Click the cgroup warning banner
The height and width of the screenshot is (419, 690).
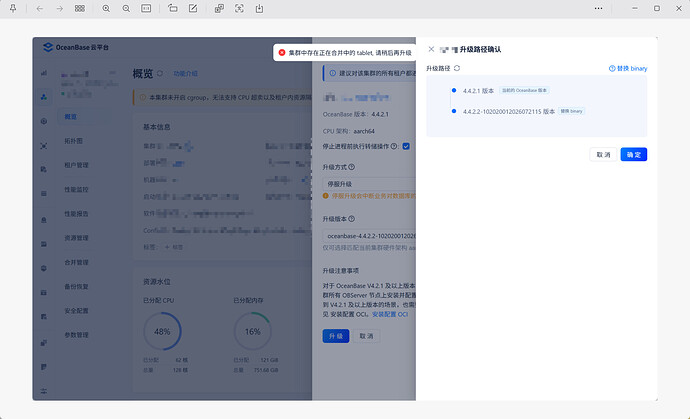(222, 97)
